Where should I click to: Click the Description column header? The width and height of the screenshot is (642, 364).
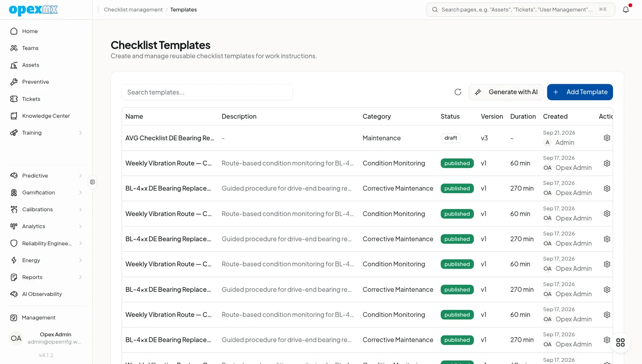click(239, 116)
